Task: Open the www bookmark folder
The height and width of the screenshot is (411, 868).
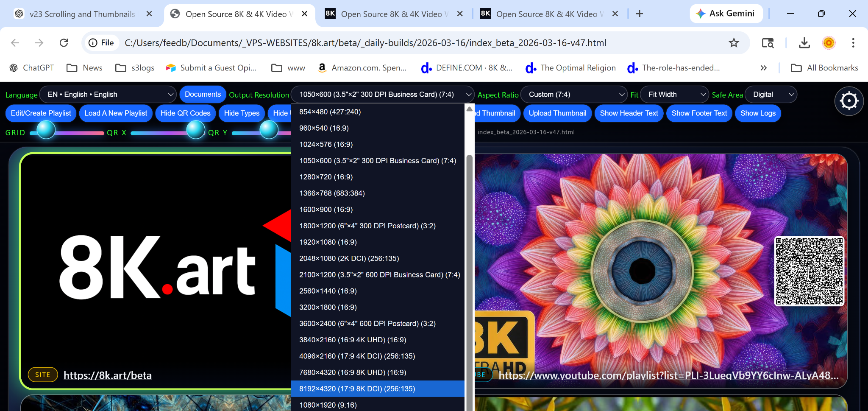Action: click(x=288, y=68)
